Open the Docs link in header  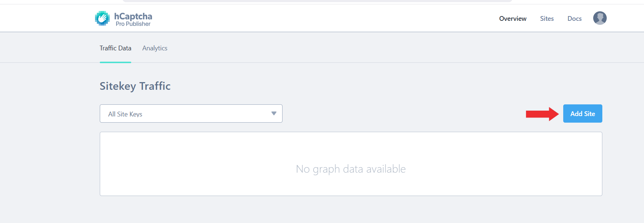[x=574, y=19]
